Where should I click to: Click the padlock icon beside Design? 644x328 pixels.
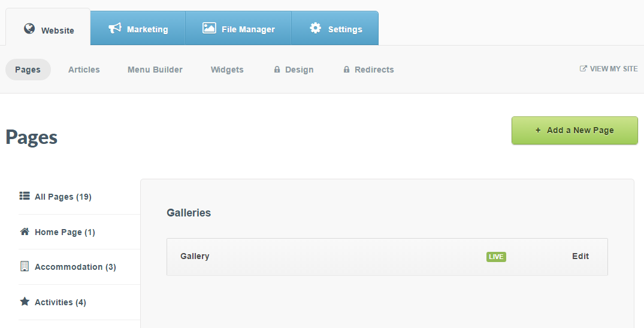pos(277,70)
